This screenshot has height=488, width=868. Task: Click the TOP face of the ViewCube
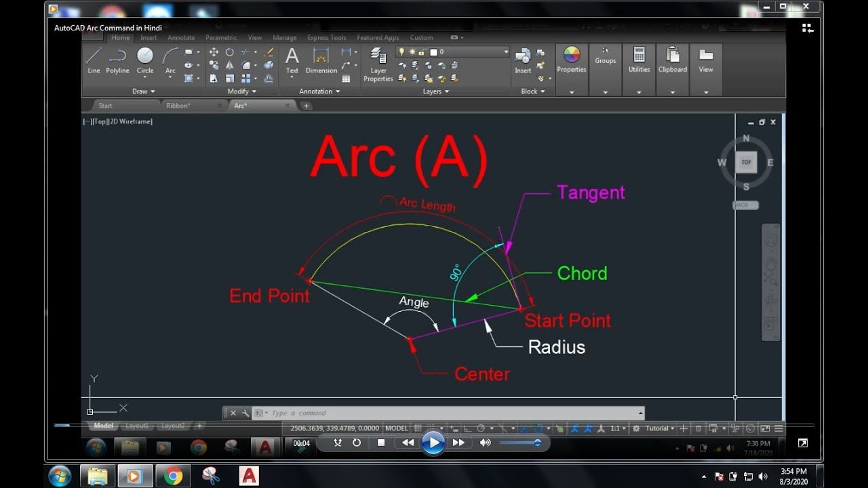point(746,162)
